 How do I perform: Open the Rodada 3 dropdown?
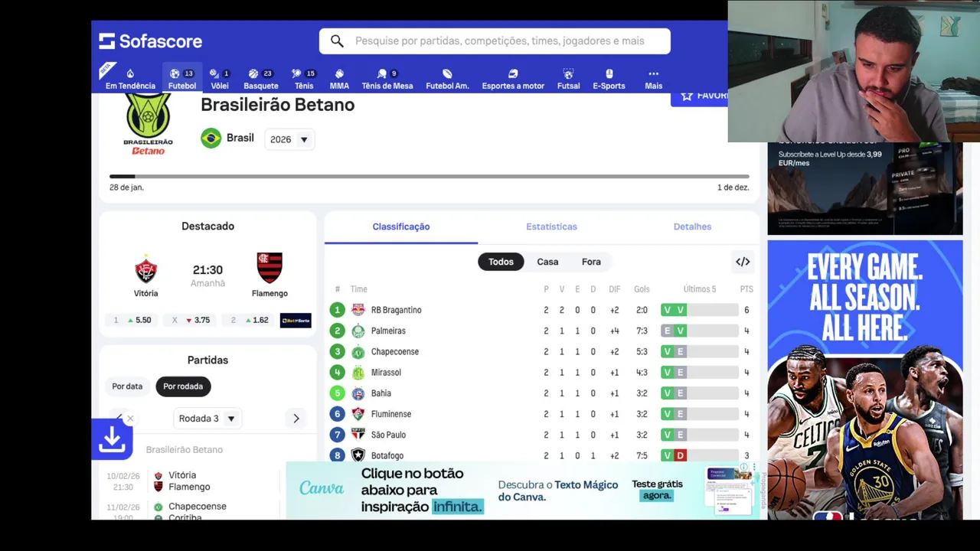pyautogui.click(x=207, y=419)
